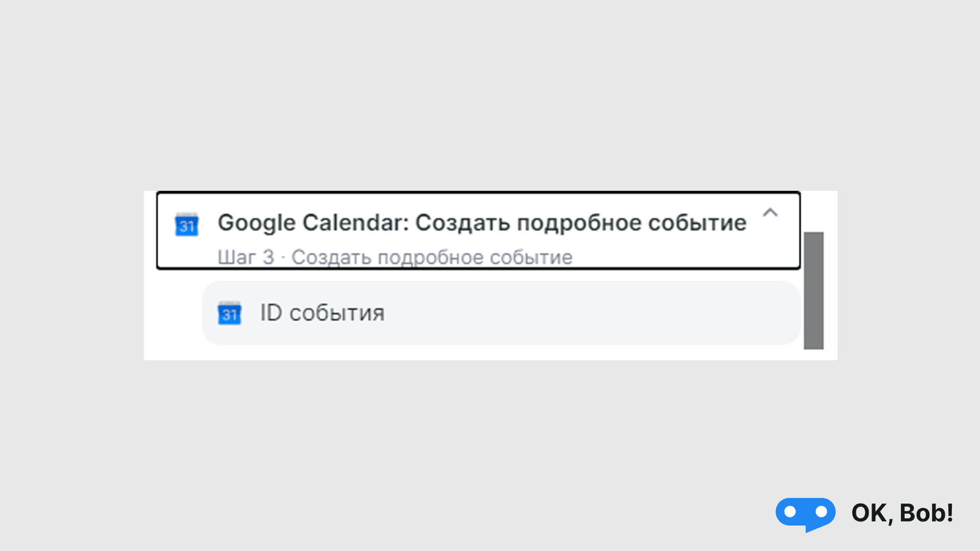Choose ID события from the suggestion list

[x=322, y=313]
